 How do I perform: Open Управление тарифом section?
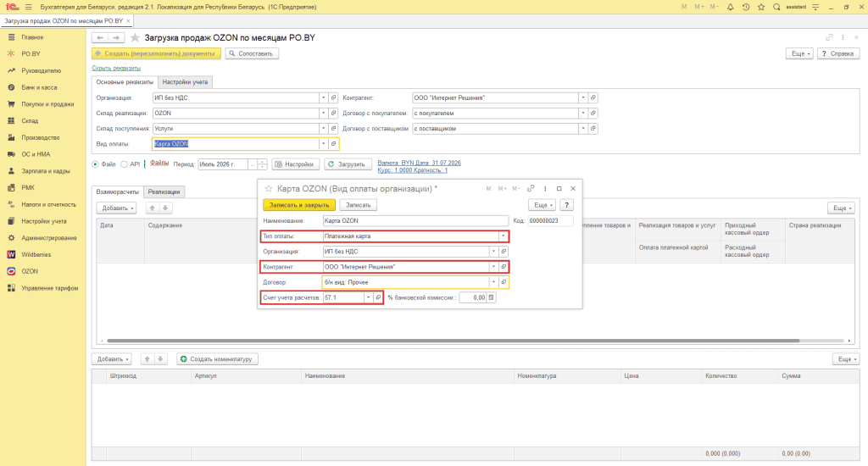click(x=50, y=288)
